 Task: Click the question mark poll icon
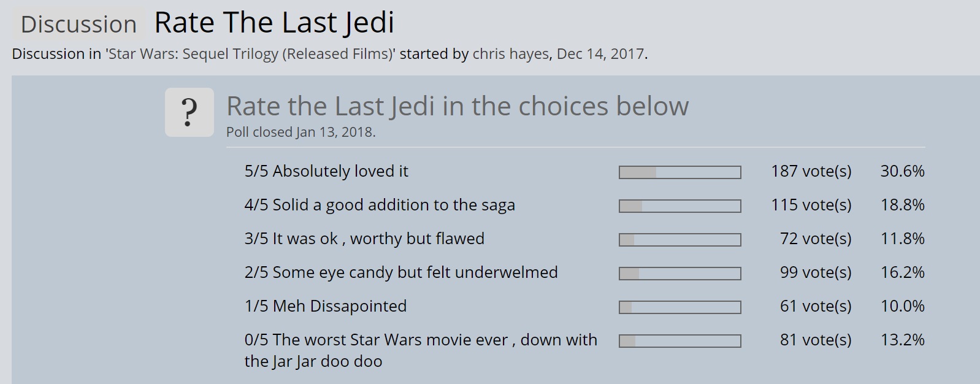pyautogui.click(x=189, y=112)
